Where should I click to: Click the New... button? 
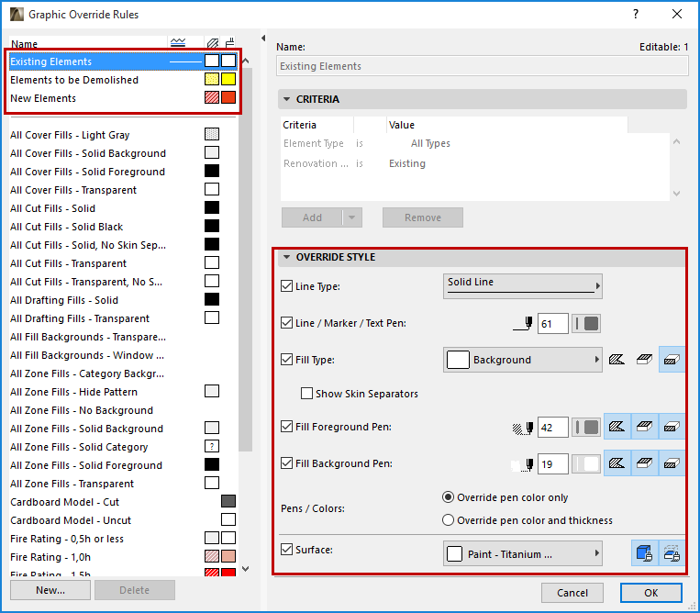pos(50,590)
